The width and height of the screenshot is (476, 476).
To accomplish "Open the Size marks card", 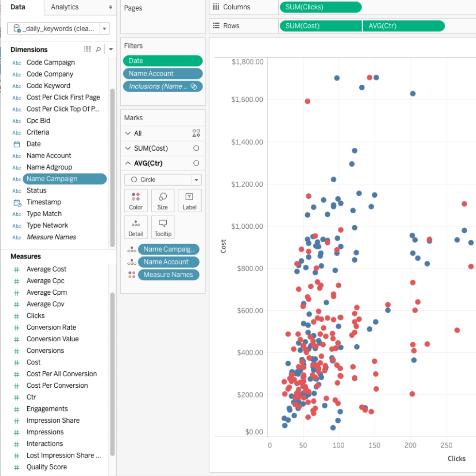I will 162,200.
